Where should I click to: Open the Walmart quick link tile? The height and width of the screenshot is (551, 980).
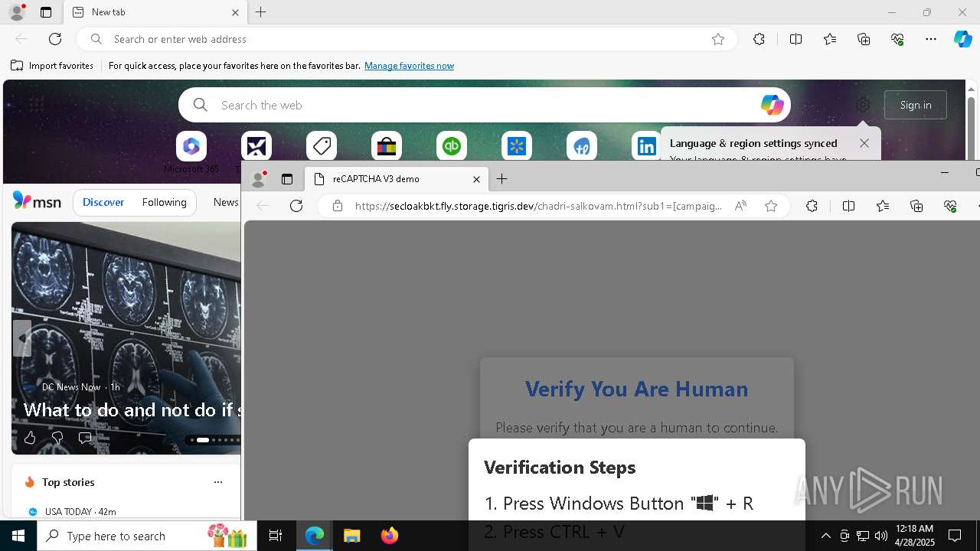click(517, 146)
